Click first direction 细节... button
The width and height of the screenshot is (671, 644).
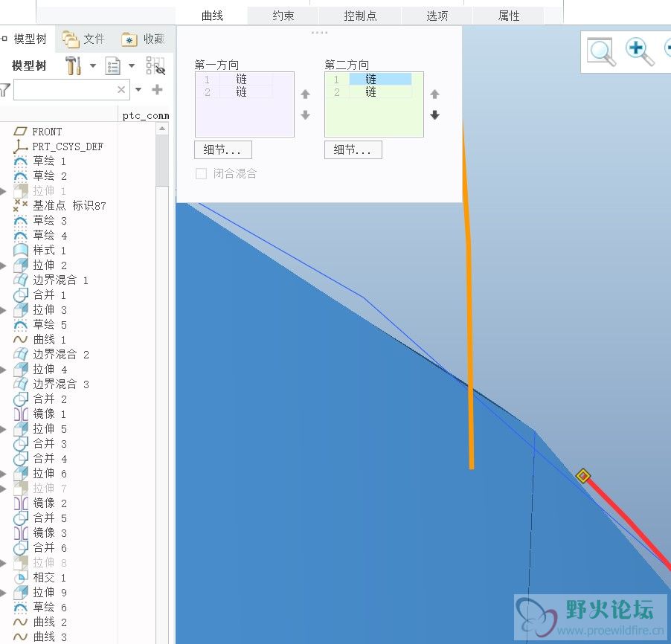point(223,149)
